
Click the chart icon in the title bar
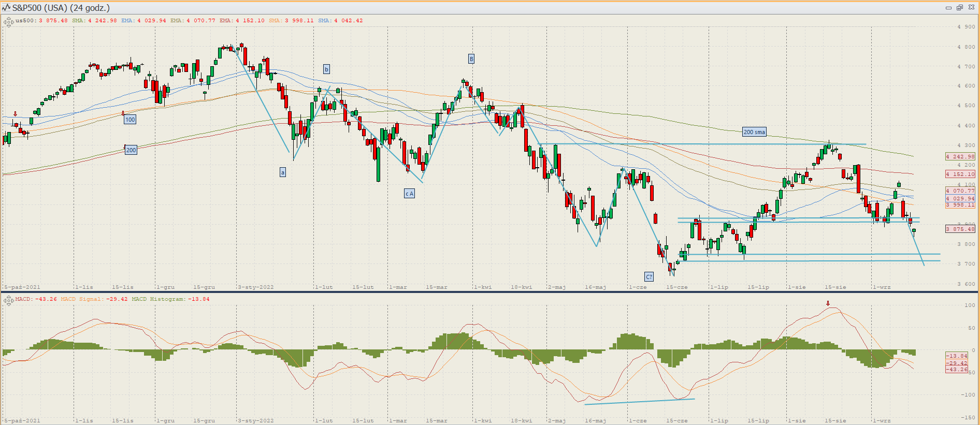pyautogui.click(x=6, y=8)
